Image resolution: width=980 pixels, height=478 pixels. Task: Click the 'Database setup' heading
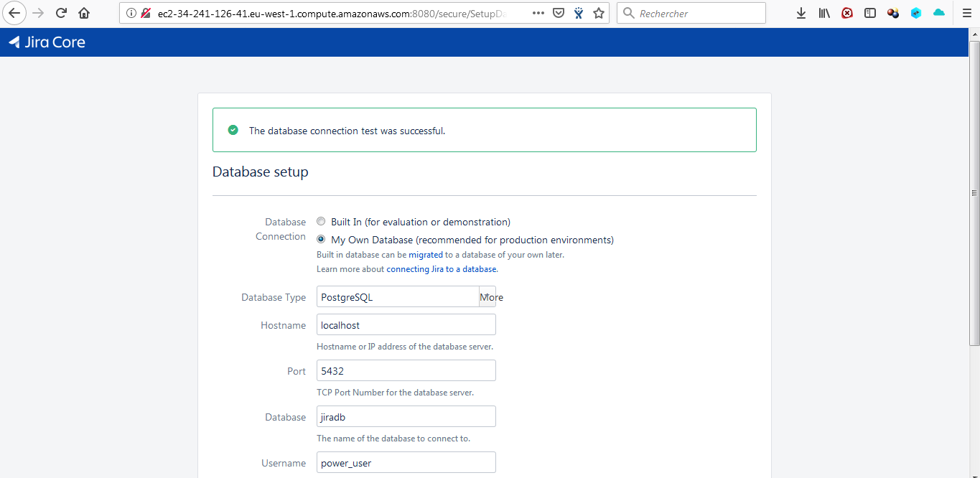pyautogui.click(x=261, y=172)
